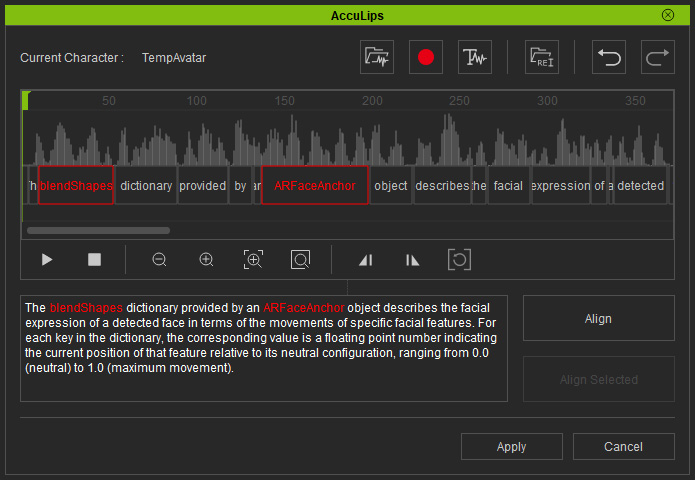This screenshot has width=695, height=480.
Task: Play the audio clip
Action: click(47, 260)
